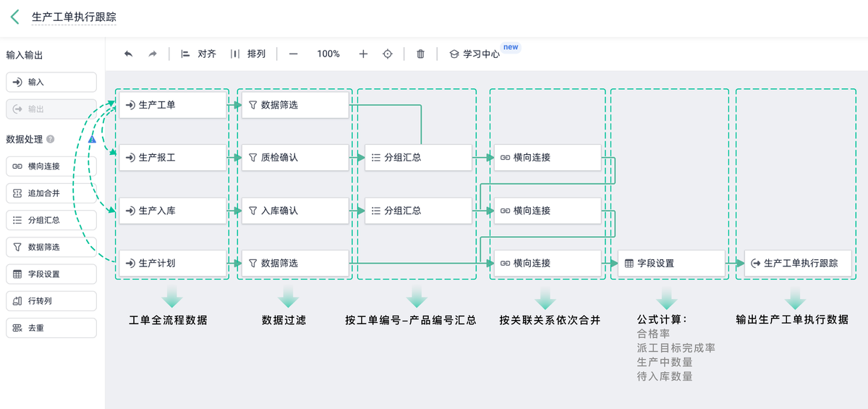This screenshot has width=868, height=409.
Task: Click the blue warning triangle icon
Action: pos(92,139)
